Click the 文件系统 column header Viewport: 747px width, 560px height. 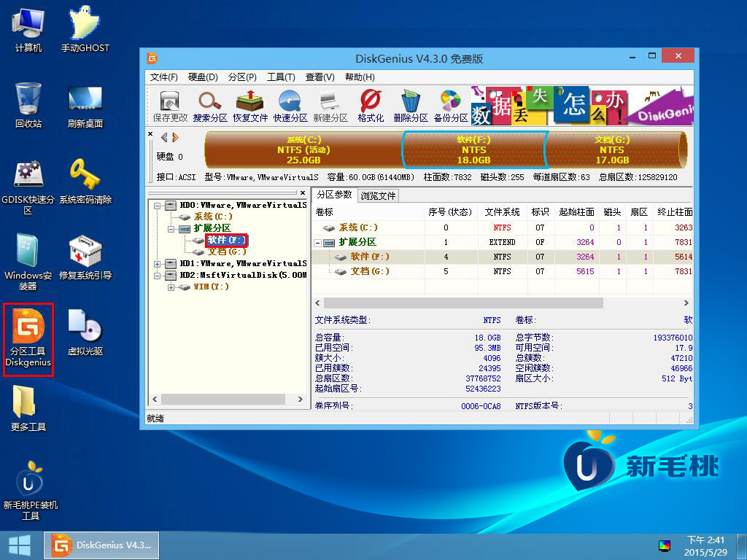tap(502, 212)
